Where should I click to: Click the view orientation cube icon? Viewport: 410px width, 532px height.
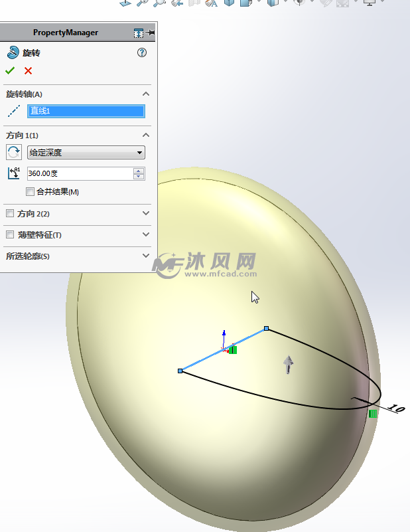(230, 3)
